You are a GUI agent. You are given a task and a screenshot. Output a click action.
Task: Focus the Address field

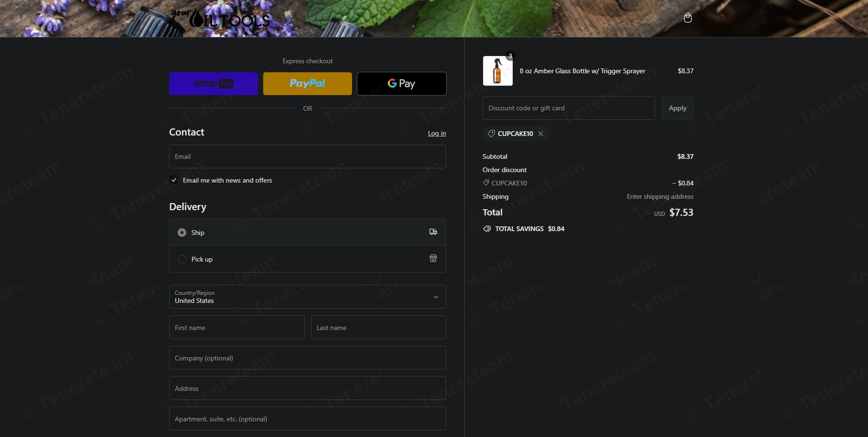[x=307, y=388]
